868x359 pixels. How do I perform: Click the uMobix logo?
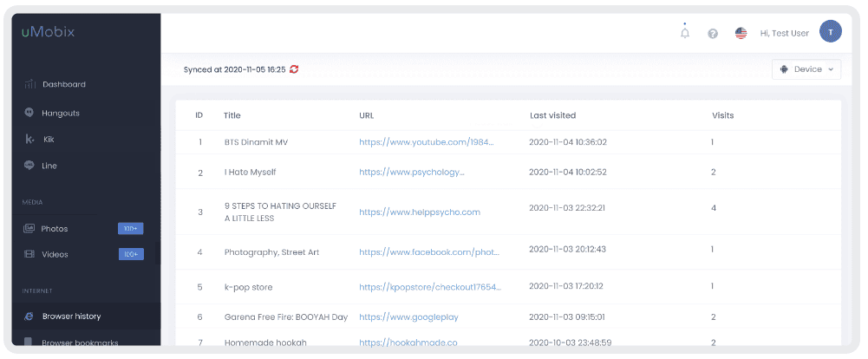point(49,32)
